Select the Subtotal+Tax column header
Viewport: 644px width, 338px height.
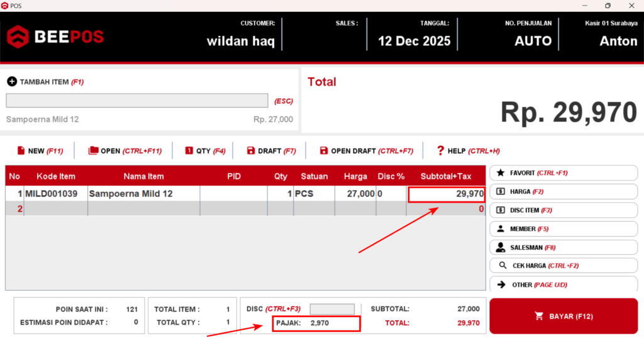[446, 176]
